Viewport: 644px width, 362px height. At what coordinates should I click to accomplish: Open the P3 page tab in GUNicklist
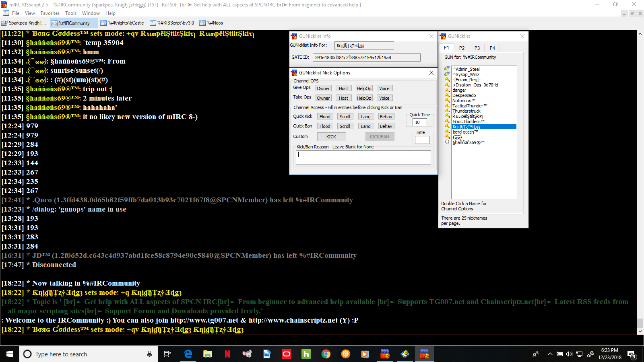coord(477,48)
